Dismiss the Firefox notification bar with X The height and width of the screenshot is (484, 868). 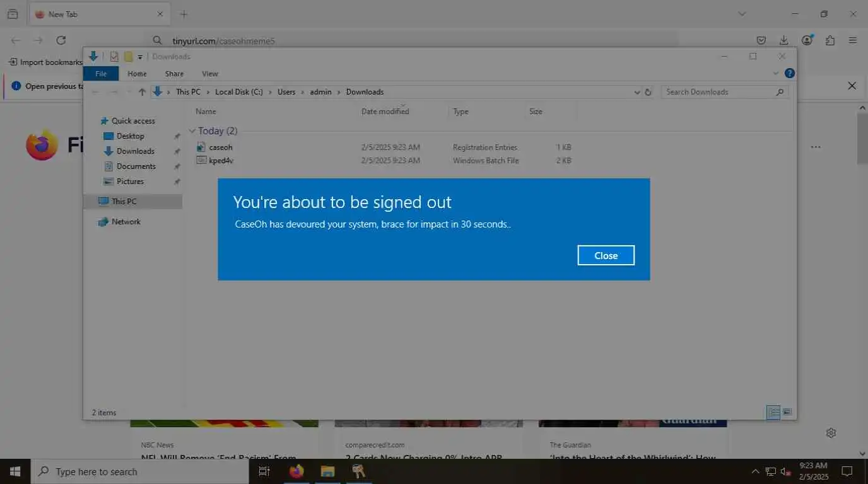(852, 86)
